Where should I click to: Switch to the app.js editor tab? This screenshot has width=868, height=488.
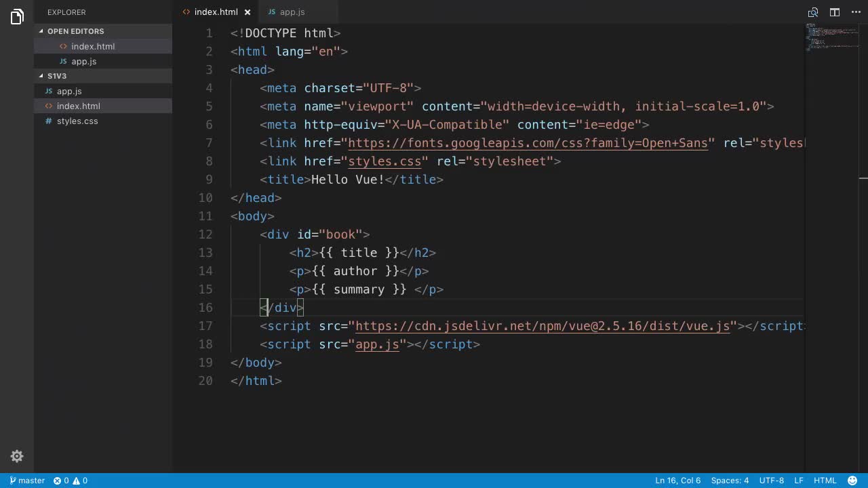click(291, 12)
